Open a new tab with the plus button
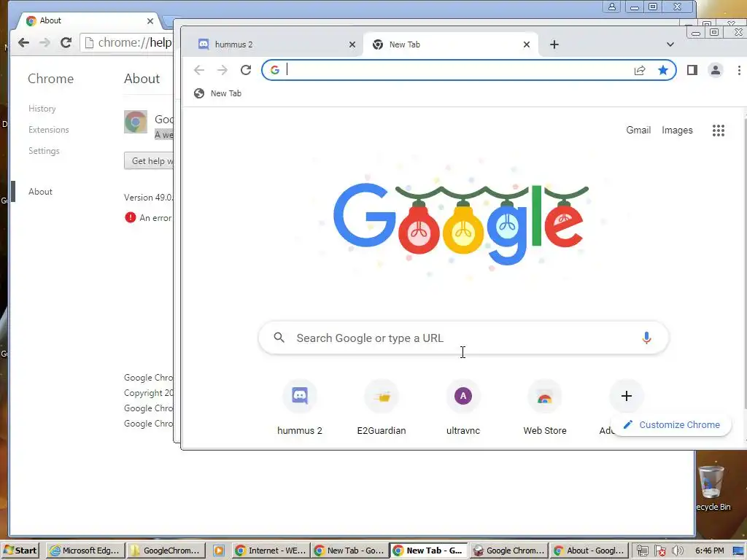The image size is (747, 560). [x=554, y=44]
